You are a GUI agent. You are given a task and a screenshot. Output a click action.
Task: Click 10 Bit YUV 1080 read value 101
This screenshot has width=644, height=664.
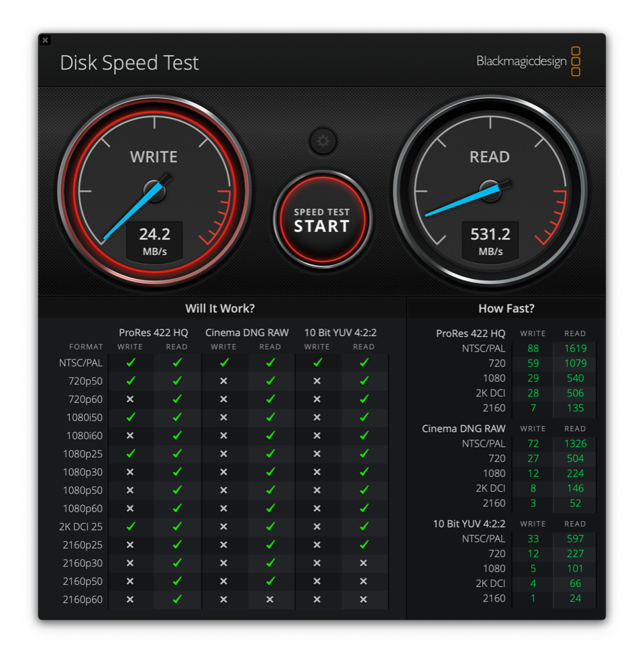pos(575,568)
